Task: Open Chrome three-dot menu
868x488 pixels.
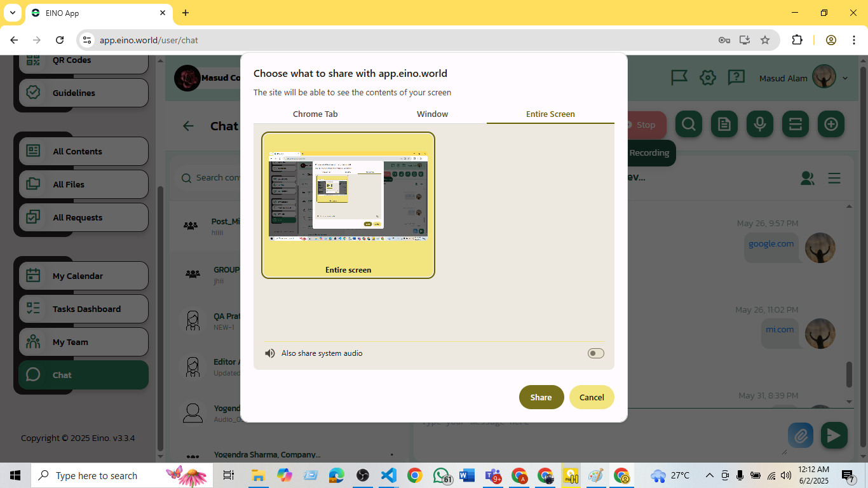Action: pos(853,40)
